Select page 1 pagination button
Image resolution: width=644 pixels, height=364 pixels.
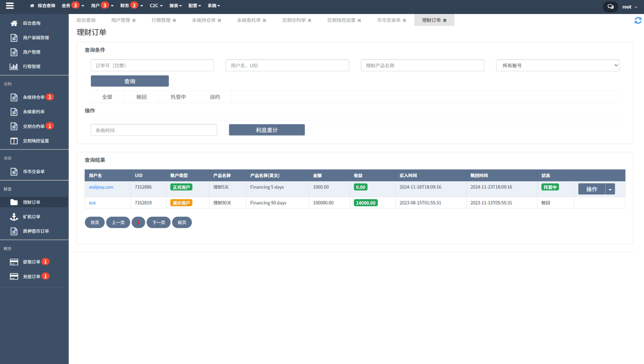(x=138, y=223)
